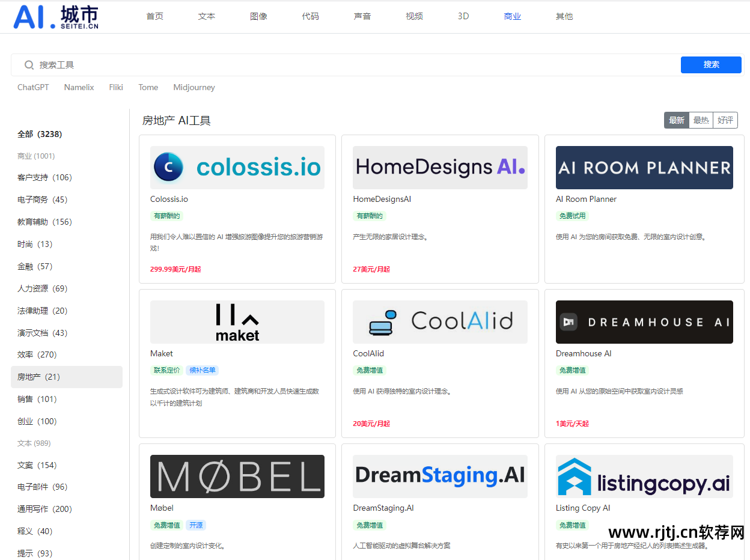750x560 pixels.
Task: Click the AI.城市 site logo
Action: tap(56, 17)
